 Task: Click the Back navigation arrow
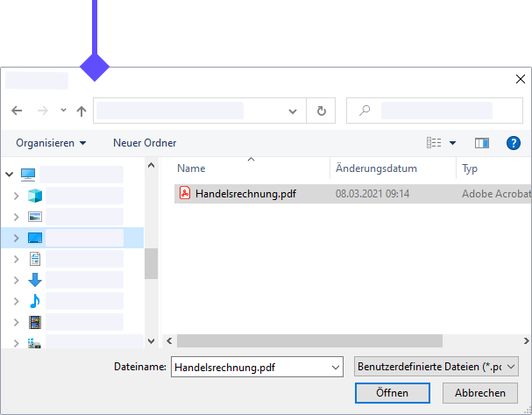[x=17, y=111]
